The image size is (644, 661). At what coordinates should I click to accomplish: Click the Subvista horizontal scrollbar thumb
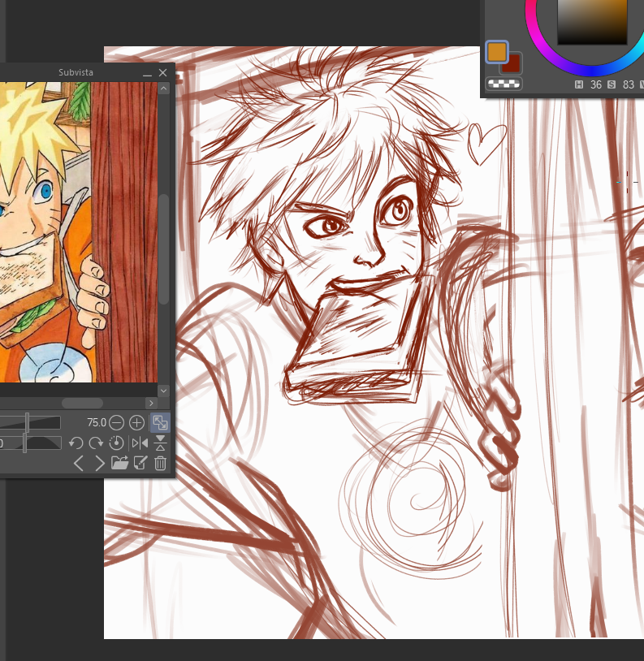coord(82,404)
